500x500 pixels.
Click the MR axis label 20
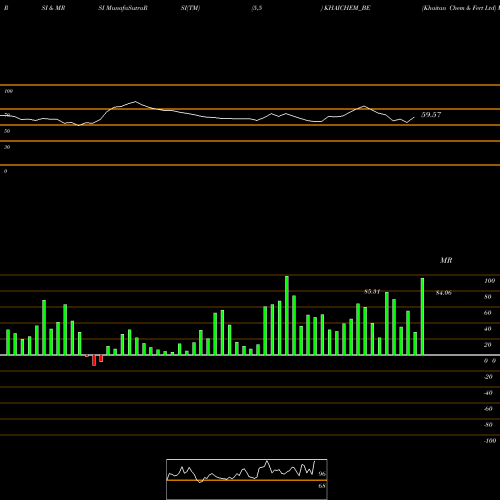pos(488,345)
